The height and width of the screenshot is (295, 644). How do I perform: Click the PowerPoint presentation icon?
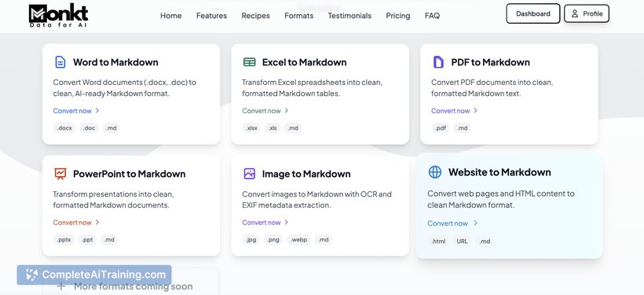60,174
